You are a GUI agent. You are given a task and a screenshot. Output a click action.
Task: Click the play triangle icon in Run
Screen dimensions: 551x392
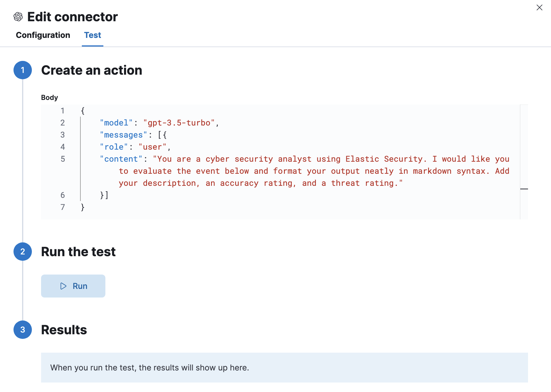(63, 286)
